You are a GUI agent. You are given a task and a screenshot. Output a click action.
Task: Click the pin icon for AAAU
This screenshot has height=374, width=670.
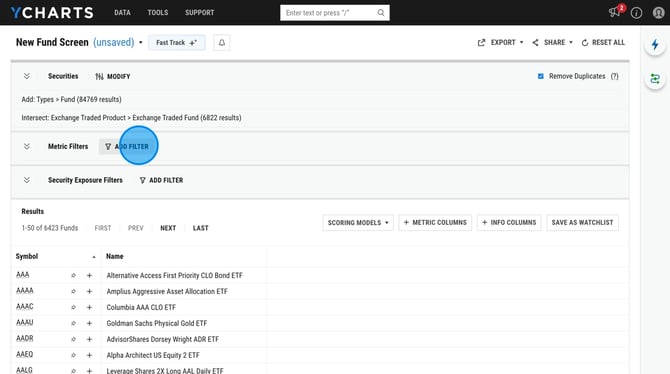tap(73, 323)
